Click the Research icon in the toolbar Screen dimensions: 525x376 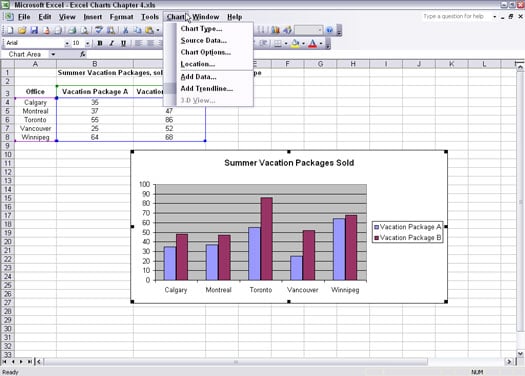pyautogui.click(x=110, y=30)
